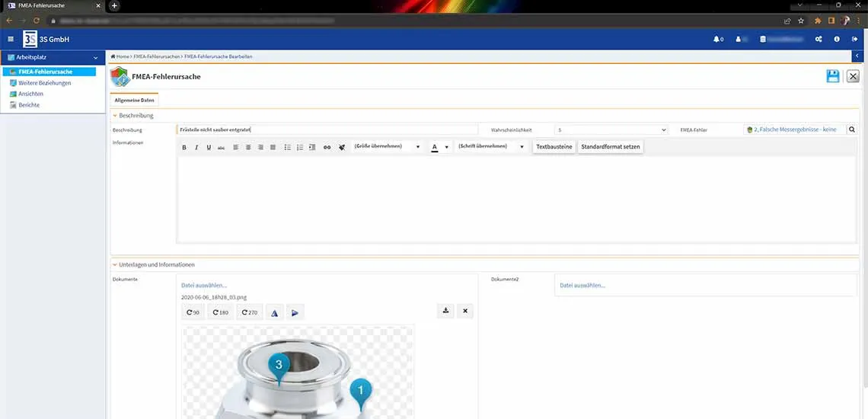Open browser extensions puzzle icon

(818, 21)
